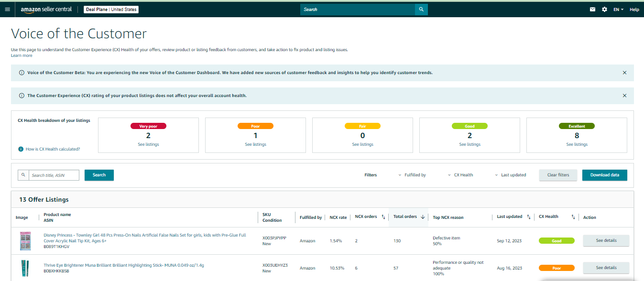This screenshot has height=281, width=644.
Task: Close the CX rating account health notice
Action: (x=624, y=96)
